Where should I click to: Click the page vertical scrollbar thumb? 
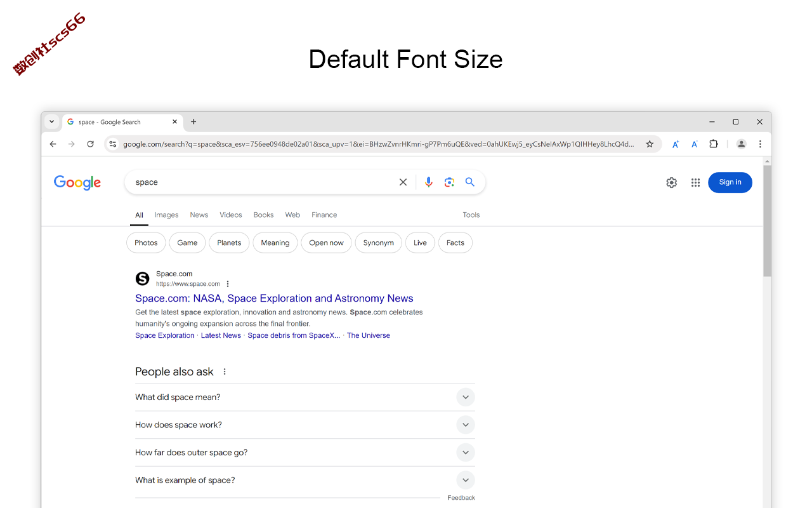coord(768,221)
